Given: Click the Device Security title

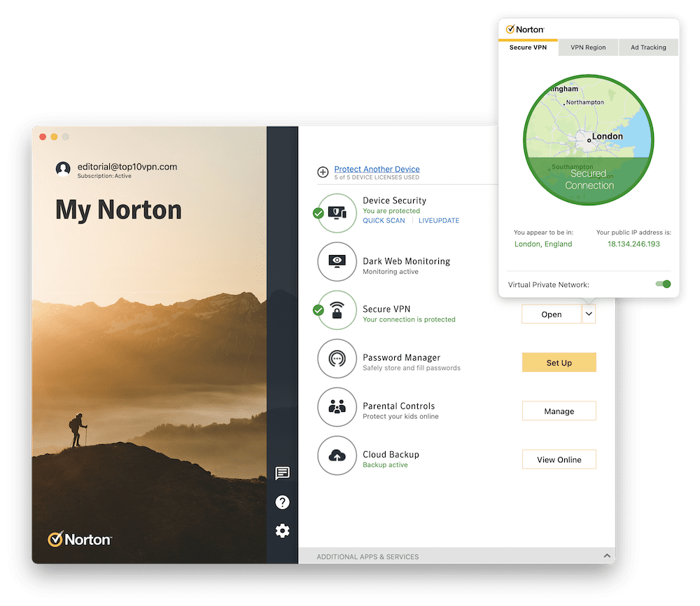Looking at the screenshot, I should pyautogui.click(x=394, y=200).
